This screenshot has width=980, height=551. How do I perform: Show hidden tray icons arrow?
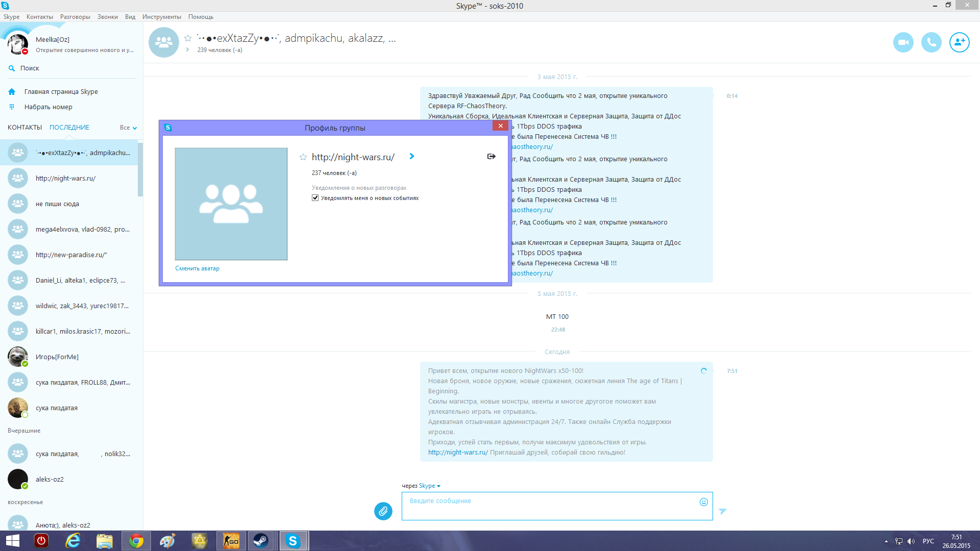pyautogui.click(x=886, y=541)
